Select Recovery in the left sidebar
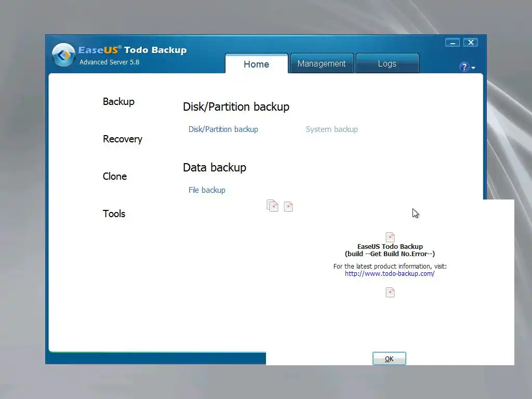Image resolution: width=532 pixels, height=399 pixels. point(123,139)
